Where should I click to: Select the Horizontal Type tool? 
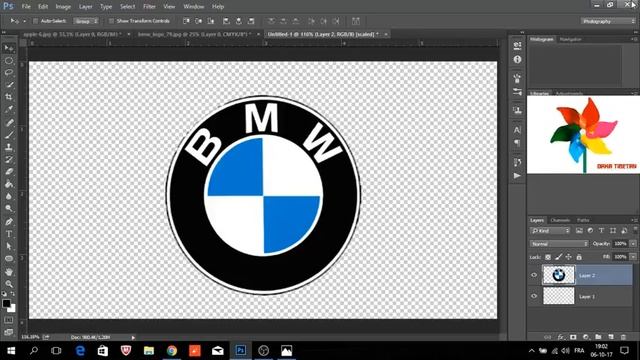[x=9, y=234]
